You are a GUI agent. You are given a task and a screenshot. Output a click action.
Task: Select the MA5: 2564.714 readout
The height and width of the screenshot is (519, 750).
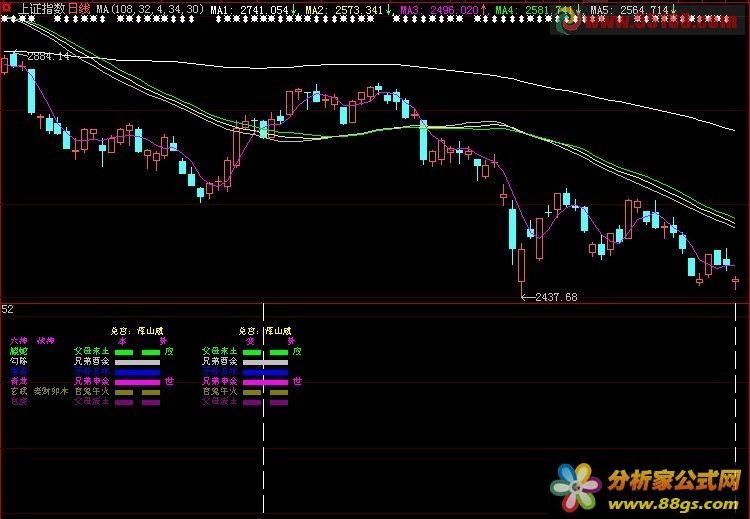[x=629, y=10]
